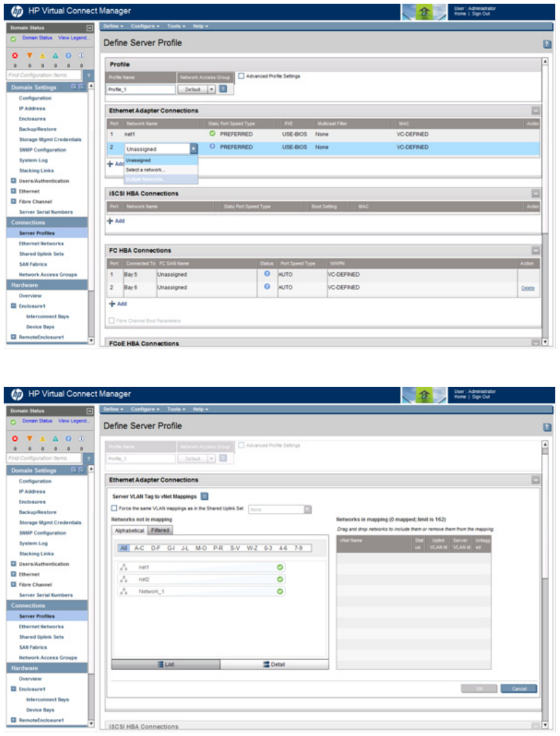Click the network icon next to Network_1

pyautogui.click(x=124, y=592)
